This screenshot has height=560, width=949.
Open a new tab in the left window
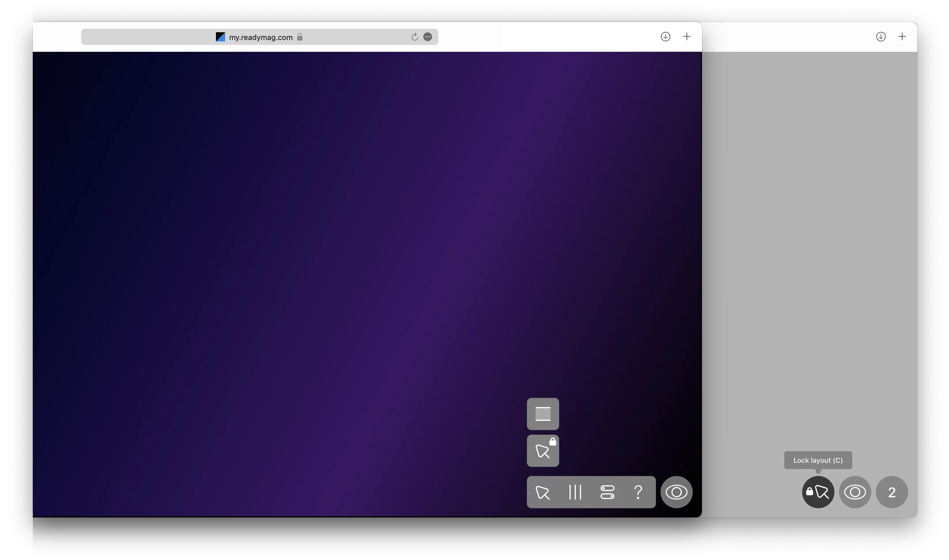coord(687,37)
